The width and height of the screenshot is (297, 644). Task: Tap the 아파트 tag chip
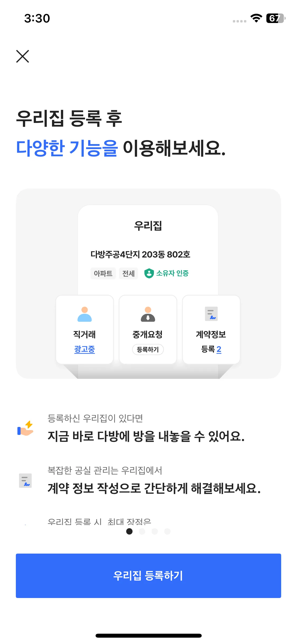[103, 273]
